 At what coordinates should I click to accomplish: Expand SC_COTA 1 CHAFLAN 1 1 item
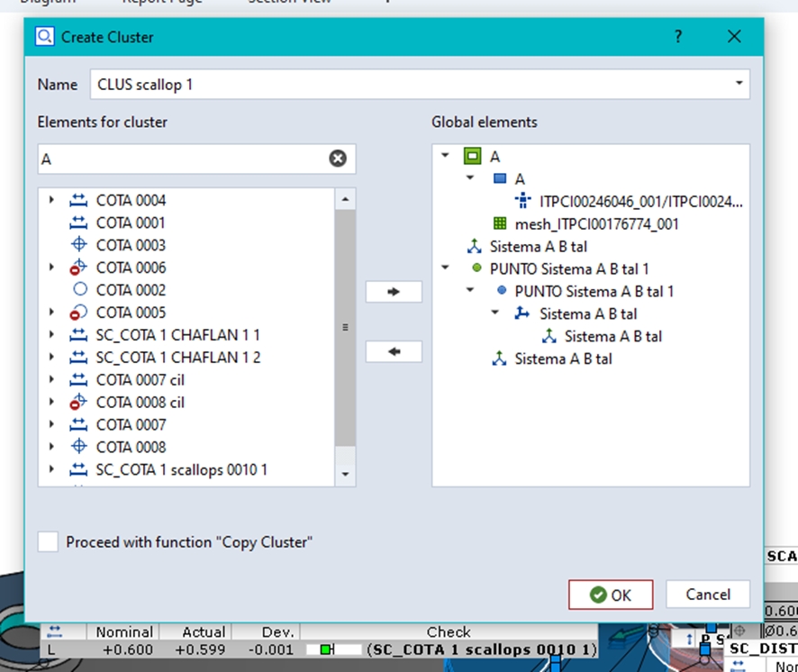pyautogui.click(x=51, y=335)
